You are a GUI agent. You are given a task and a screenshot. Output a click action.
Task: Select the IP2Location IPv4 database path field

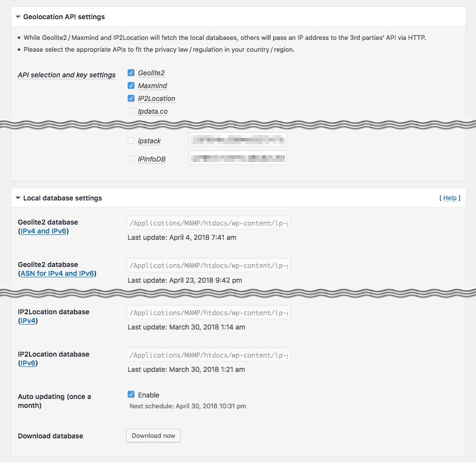pyautogui.click(x=208, y=313)
